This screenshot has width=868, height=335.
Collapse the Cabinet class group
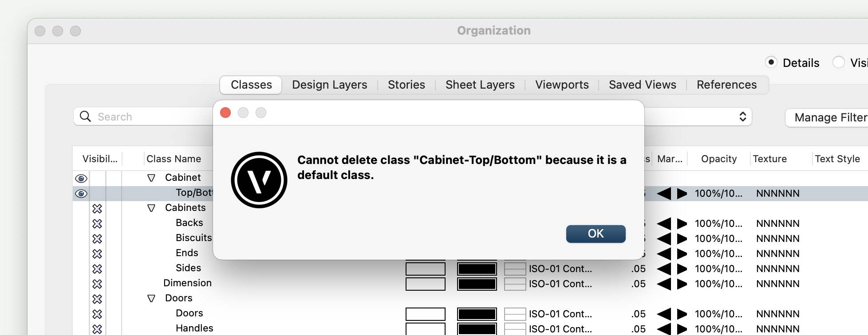coord(151,178)
